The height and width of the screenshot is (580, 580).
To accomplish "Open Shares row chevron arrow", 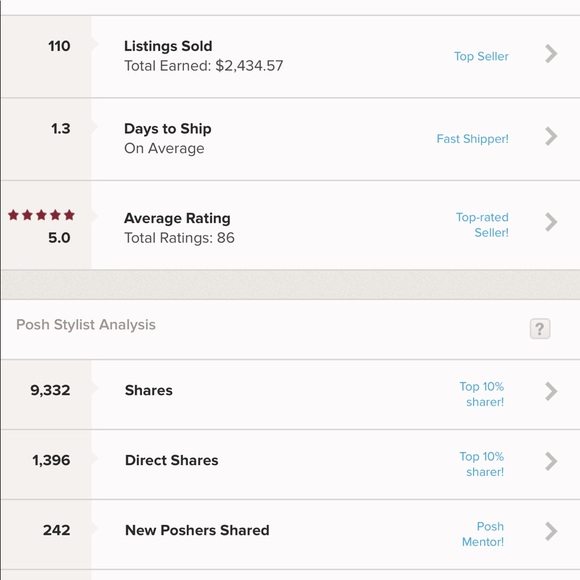I will 551,391.
